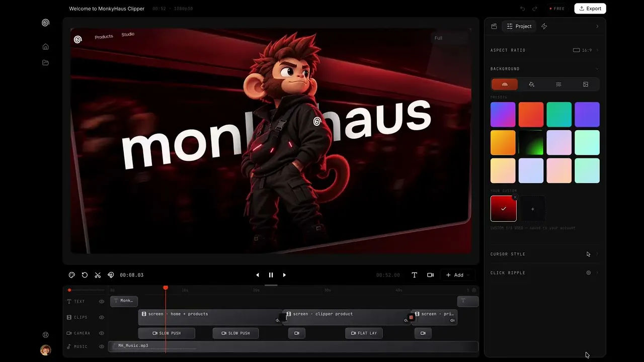Screen dimensions: 644x362
Task: Click the undo arrow in the top bar
Action: point(522,9)
